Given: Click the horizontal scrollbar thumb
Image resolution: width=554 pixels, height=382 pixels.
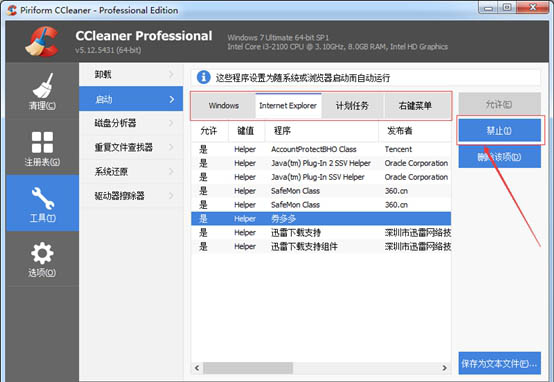Looking at the screenshot, I should click(248, 368).
